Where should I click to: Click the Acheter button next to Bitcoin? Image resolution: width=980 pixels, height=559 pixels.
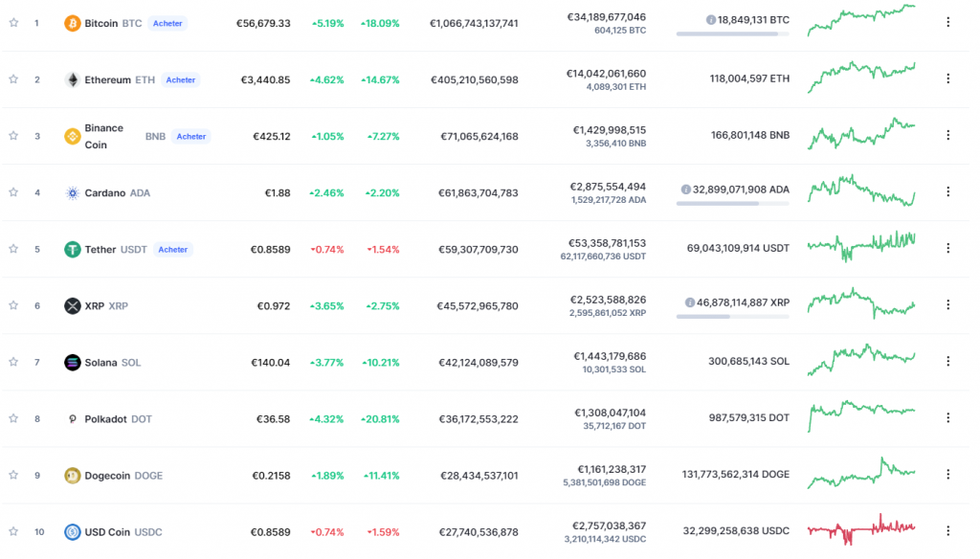167,23
